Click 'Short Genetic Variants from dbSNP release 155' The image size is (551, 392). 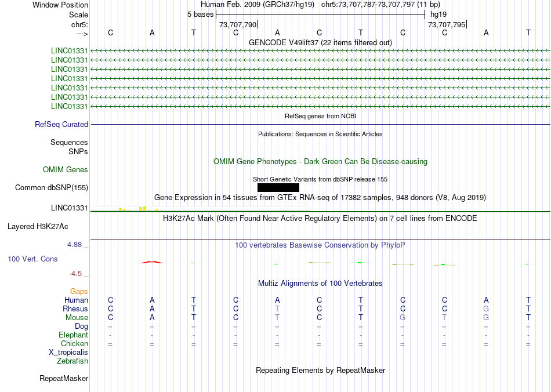coord(320,179)
